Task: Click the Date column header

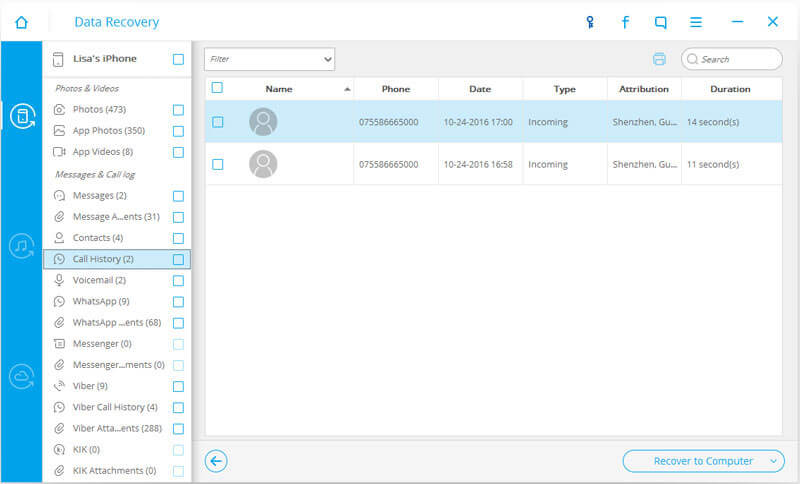Action: pyautogui.click(x=480, y=89)
